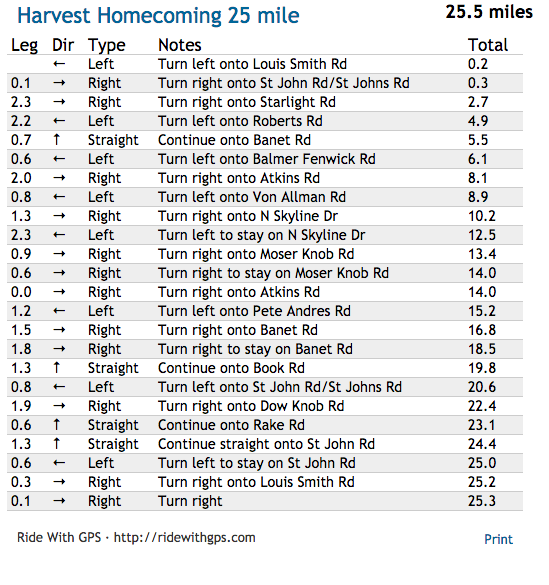This screenshot has height=585, width=549.
Task: Click right arrow icon for Dow Knob Rd
Action: click(59, 406)
